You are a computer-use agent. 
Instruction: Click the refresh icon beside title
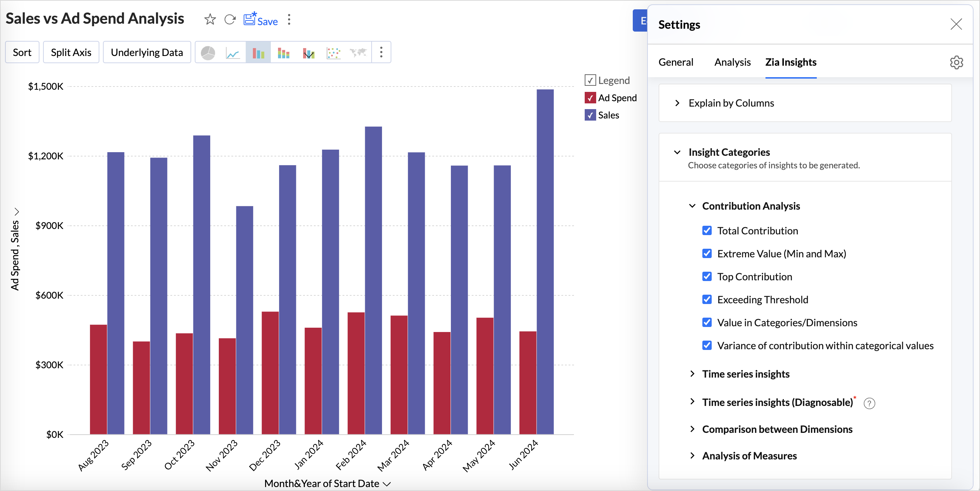coord(230,19)
